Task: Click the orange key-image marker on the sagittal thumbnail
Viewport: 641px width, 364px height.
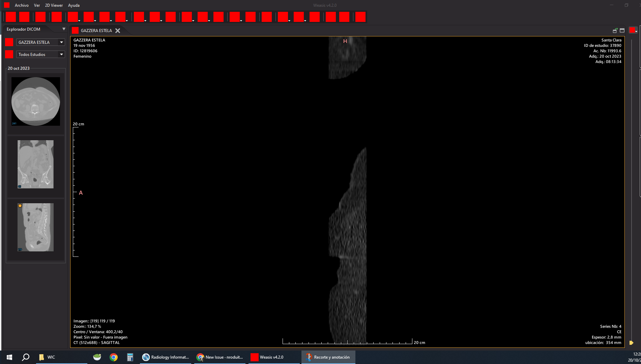Action: coord(20,206)
